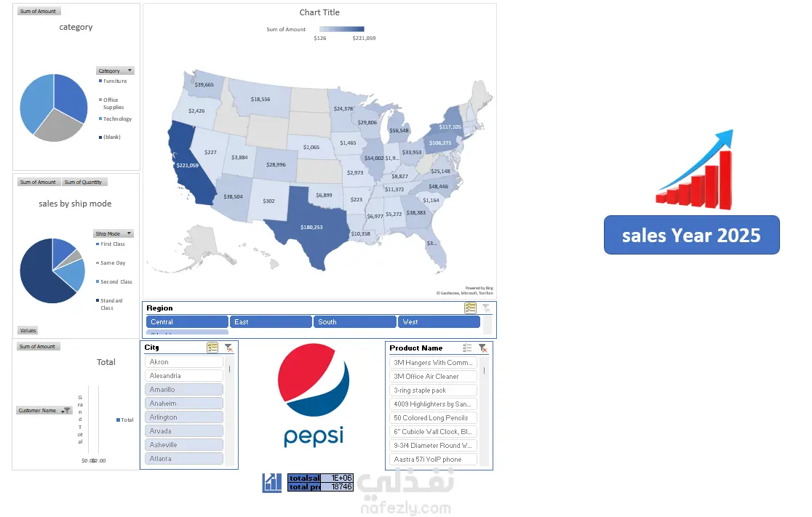Select West in the Region slicer

coord(439,322)
